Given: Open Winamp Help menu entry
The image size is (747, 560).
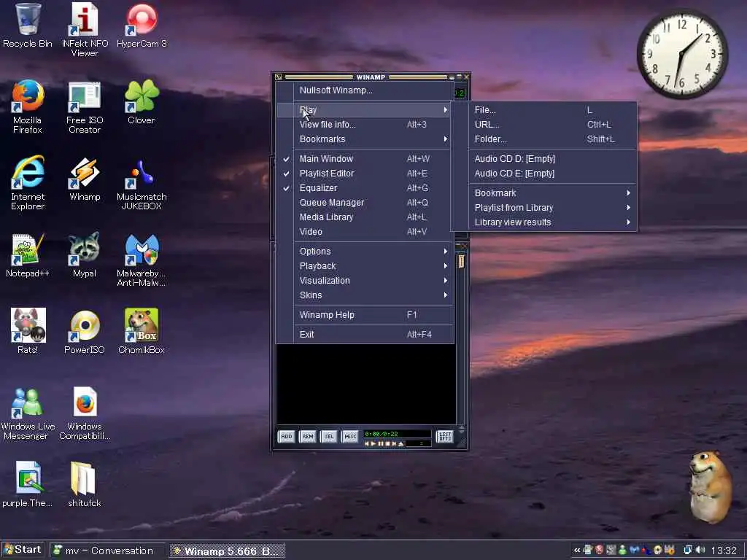Looking at the screenshot, I should (x=365, y=315).
